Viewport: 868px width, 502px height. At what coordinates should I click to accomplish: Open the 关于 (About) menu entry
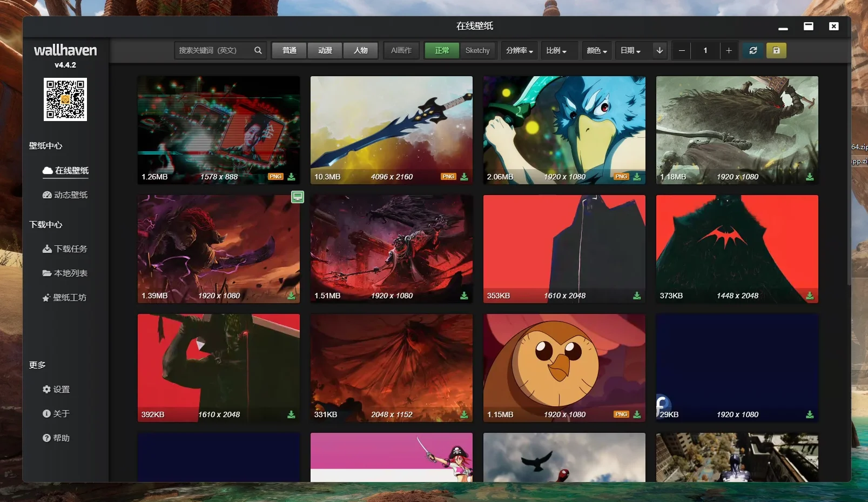[x=60, y=413]
